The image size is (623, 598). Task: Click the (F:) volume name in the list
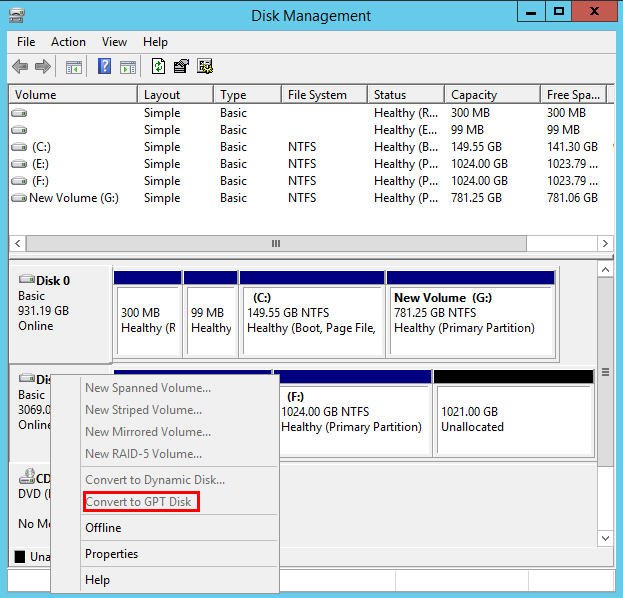coord(41,181)
